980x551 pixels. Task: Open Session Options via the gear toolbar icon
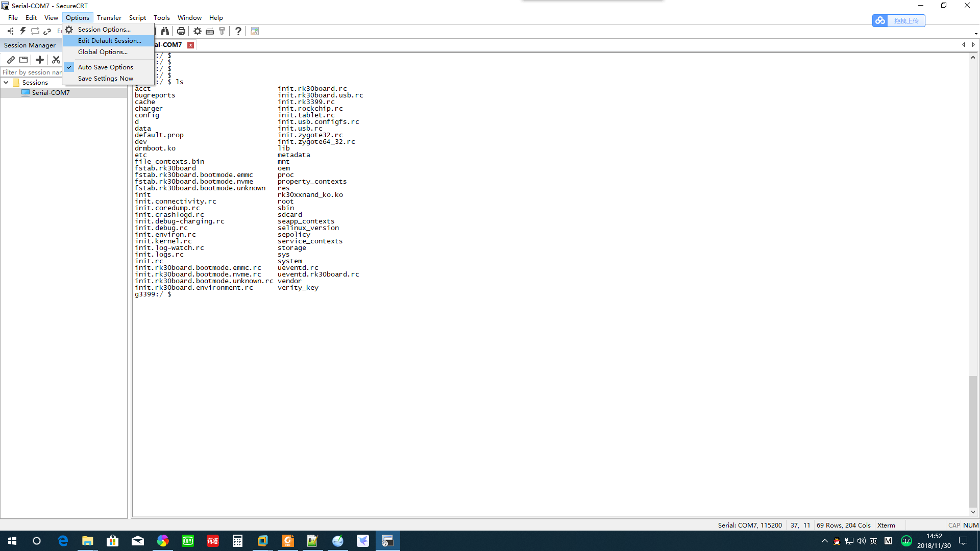198,31
